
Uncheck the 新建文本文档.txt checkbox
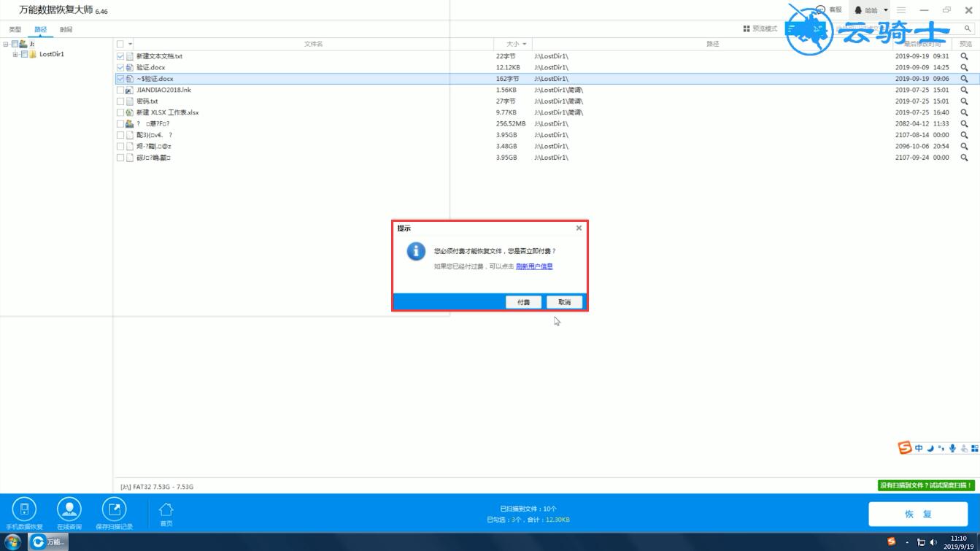[x=120, y=56]
